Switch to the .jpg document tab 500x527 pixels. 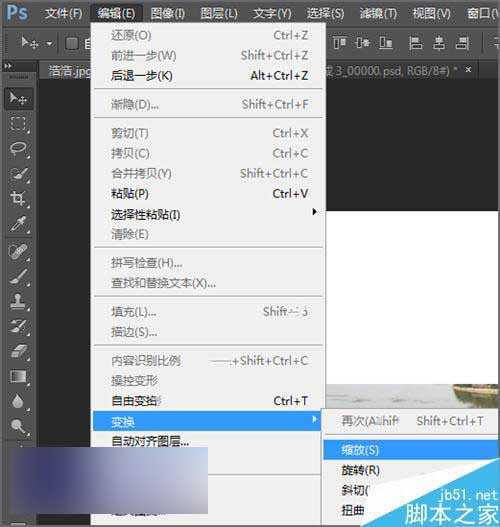pos(65,71)
